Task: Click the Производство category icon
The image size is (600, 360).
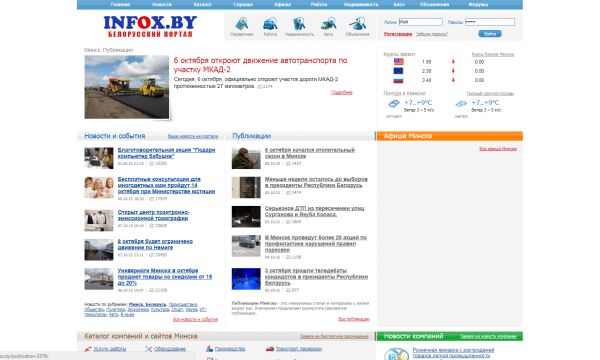Action: 209,349
